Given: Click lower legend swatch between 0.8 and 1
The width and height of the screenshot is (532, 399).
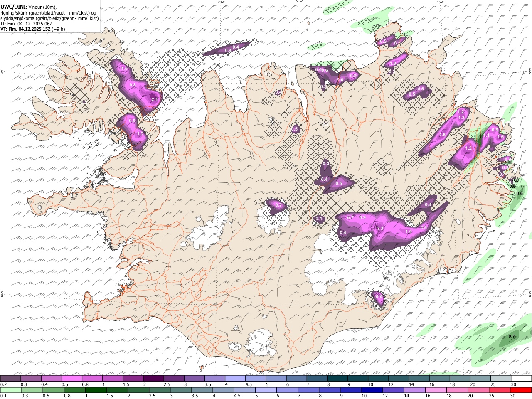Looking at the screenshot, I should 75,390.
